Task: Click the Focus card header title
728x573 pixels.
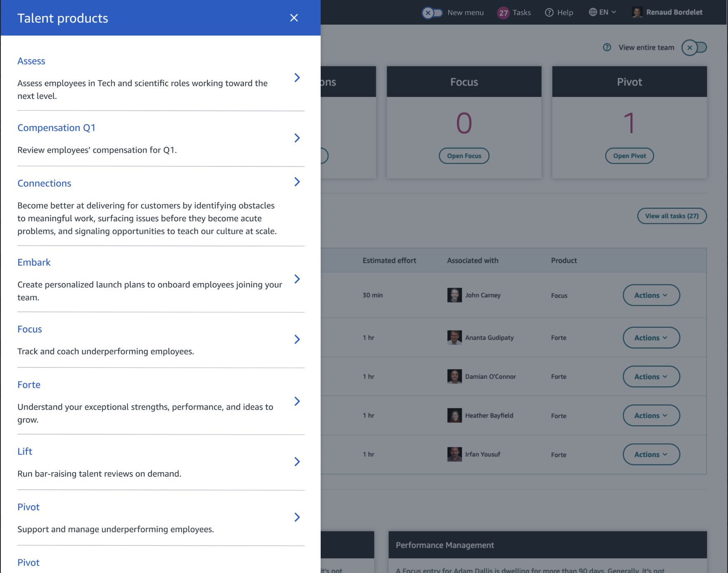Action: (x=464, y=82)
